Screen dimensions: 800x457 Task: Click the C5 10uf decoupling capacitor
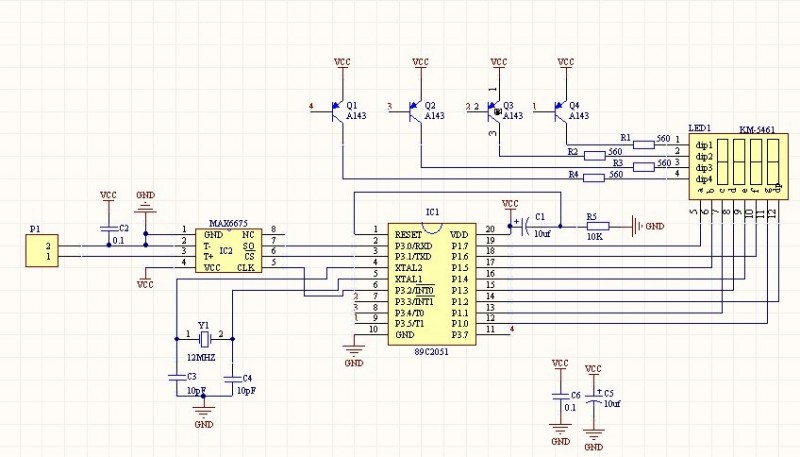[x=594, y=396]
